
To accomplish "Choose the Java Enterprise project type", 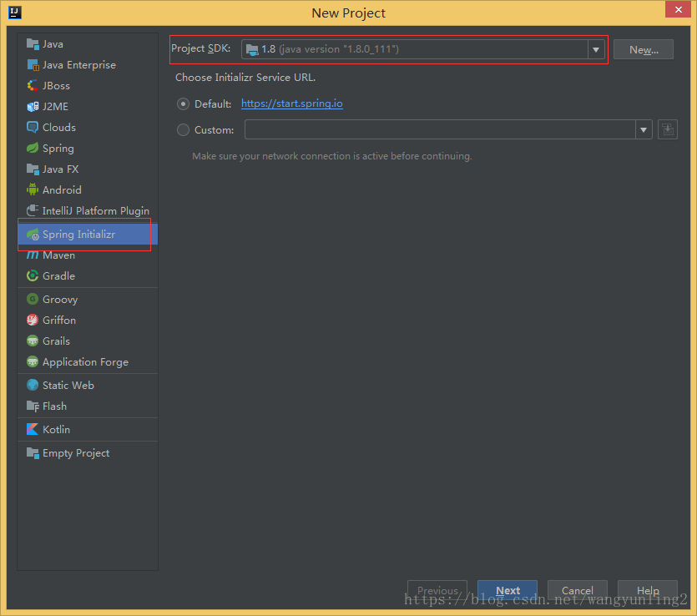I will tap(88, 65).
